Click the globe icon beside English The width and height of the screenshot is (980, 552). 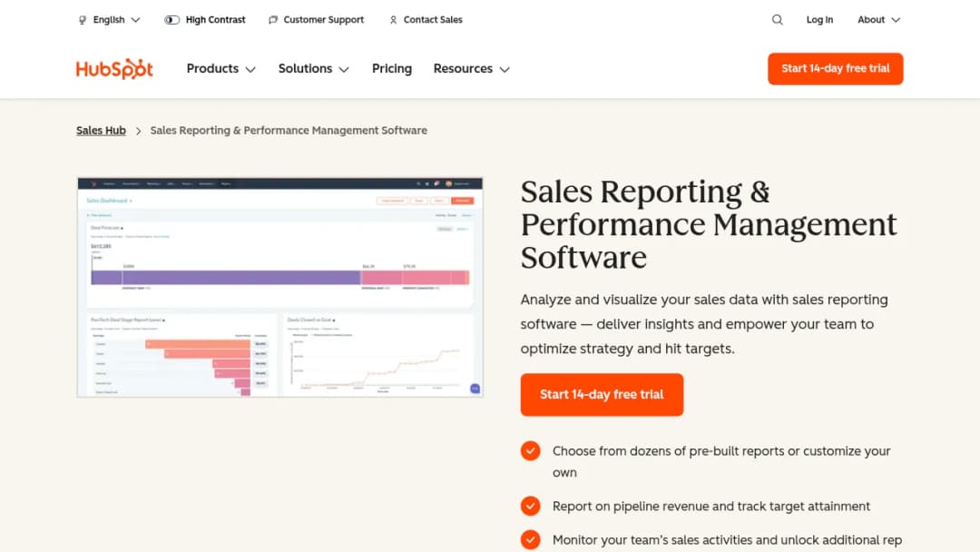click(82, 20)
